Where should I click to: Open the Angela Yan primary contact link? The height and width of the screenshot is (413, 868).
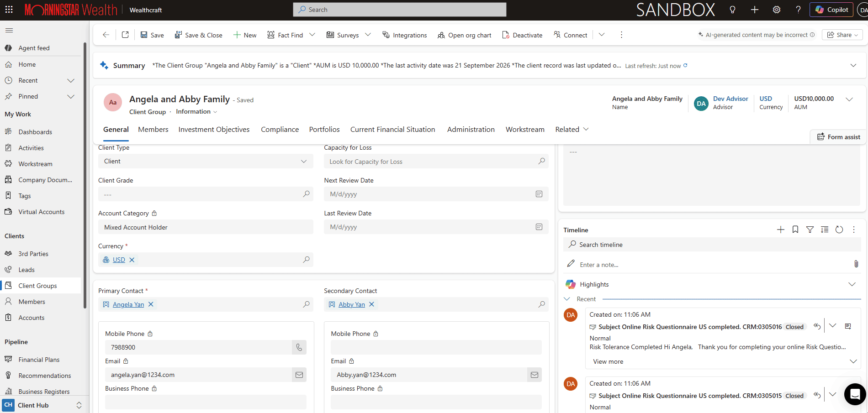tap(128, 304)
